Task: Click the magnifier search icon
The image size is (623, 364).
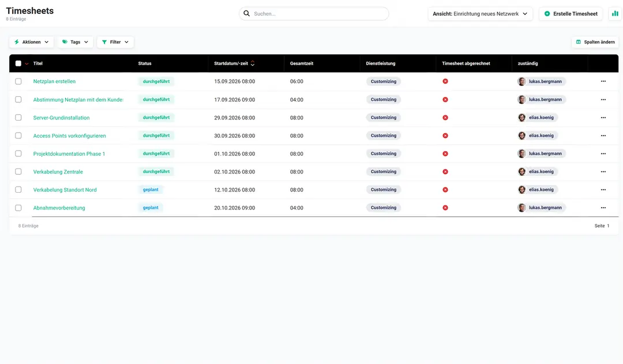Action: (x=247, y=13)
